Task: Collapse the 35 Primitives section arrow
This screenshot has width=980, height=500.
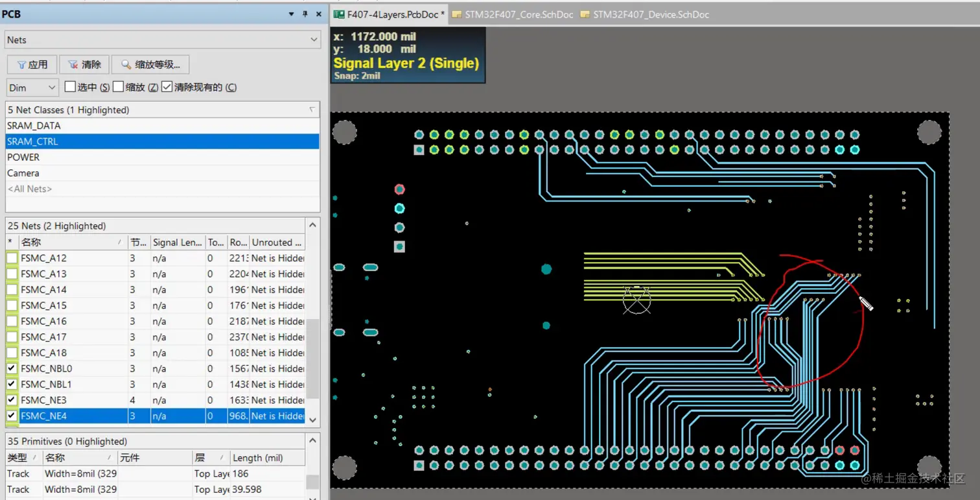Action: pos(312,441)
